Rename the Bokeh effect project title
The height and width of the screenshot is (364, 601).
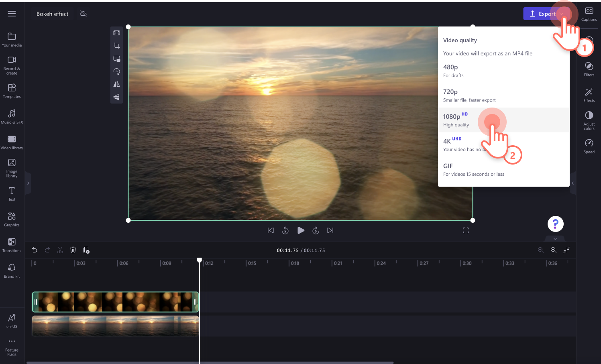(53, 14)
